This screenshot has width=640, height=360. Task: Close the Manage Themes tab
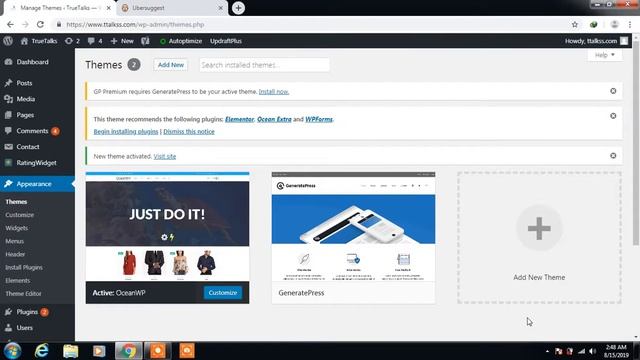[x=109, y=8]
